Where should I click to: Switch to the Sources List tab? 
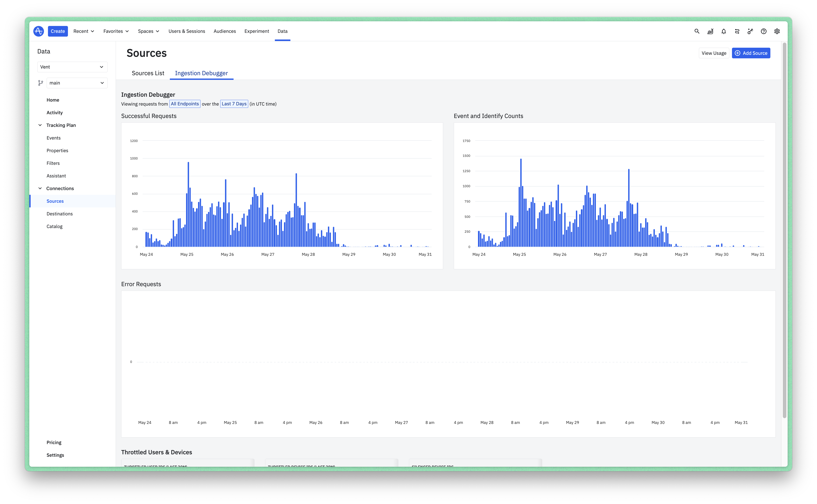(148, 73)
